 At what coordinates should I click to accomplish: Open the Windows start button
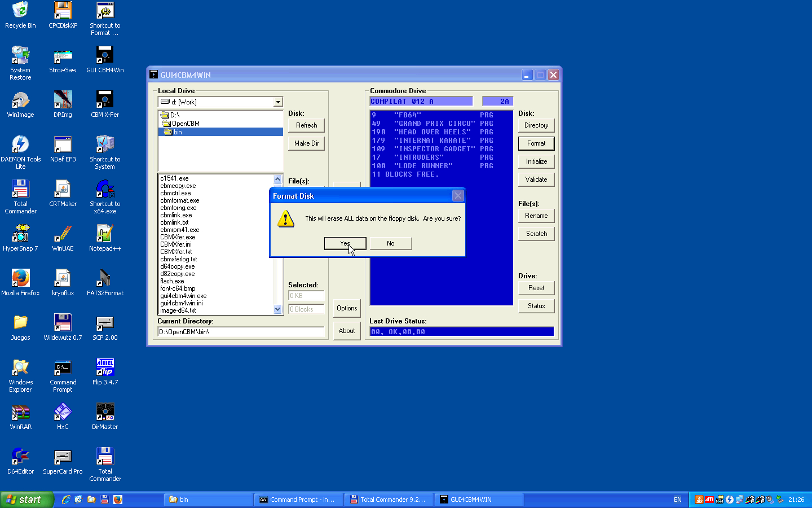(x=27, y=500)
